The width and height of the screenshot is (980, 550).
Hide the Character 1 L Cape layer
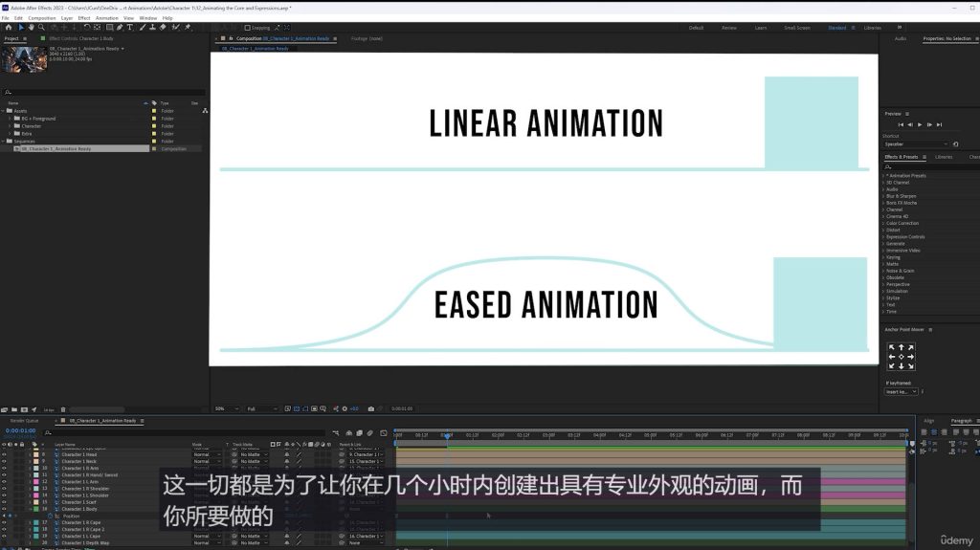[x=4, y=537]
